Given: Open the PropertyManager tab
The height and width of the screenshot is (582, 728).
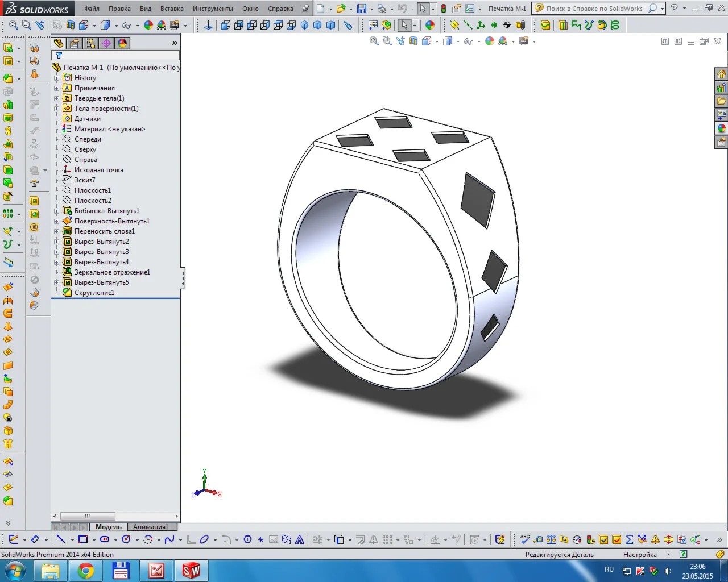Looking at the screenshot, I should pyautogui.click(x=75, y=43).
